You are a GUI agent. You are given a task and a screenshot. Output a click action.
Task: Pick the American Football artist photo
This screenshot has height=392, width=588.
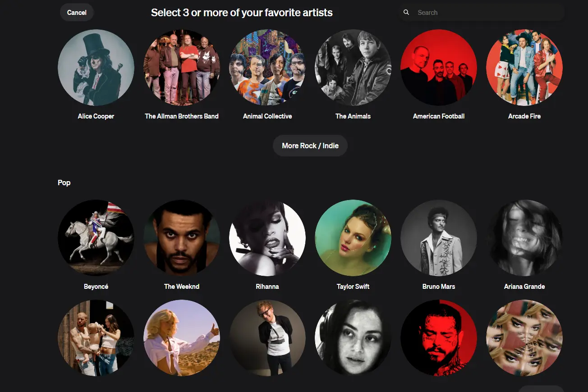(x=439, y=68)
